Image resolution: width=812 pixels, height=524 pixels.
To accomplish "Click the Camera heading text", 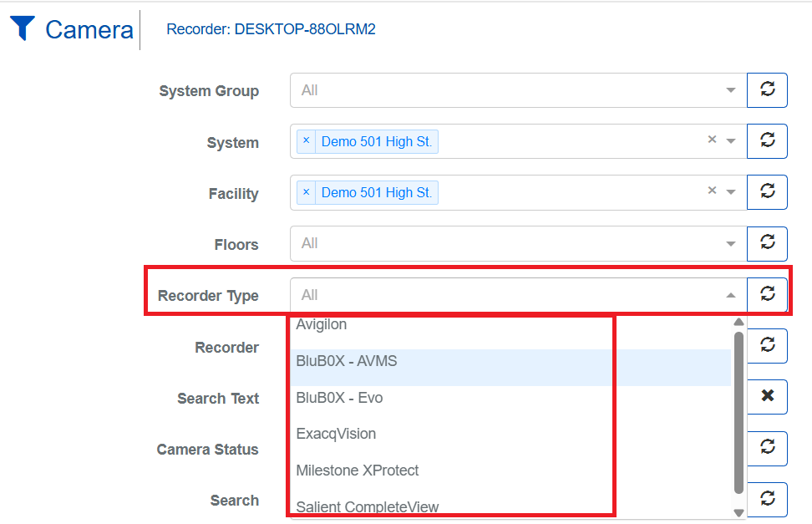I will click(x=89, y=29).
